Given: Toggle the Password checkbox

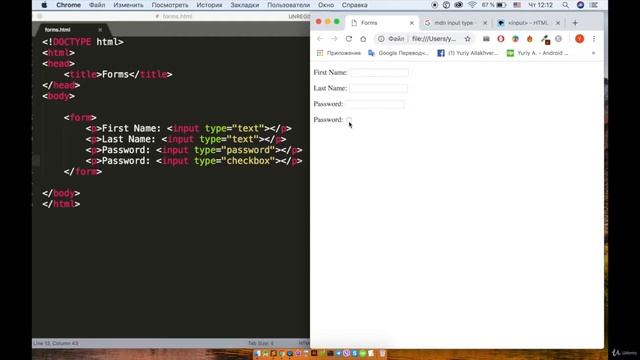Looking at the screenshot, I should coord(349,120).
